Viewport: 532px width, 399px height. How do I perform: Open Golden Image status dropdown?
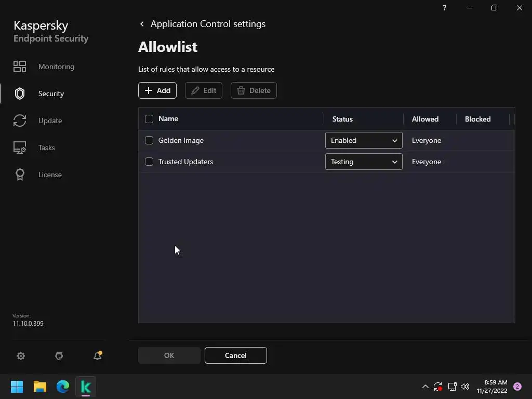click(364, 140)
